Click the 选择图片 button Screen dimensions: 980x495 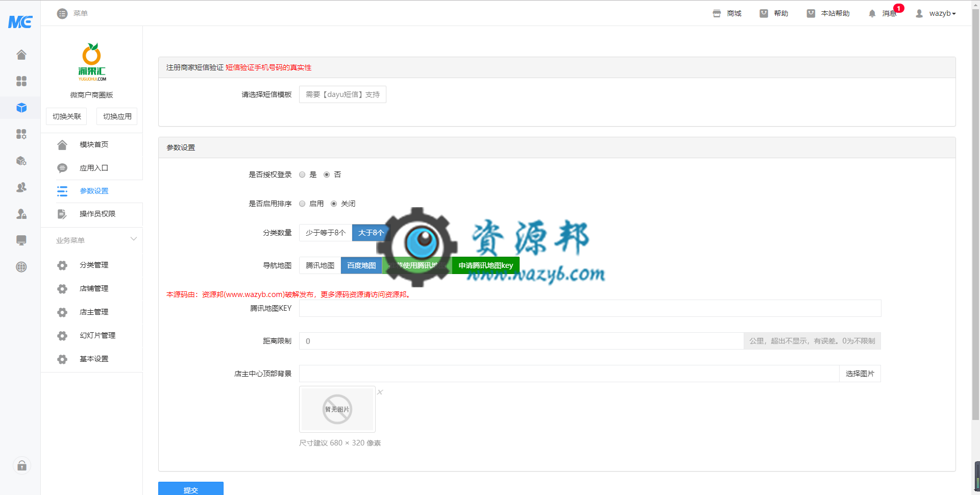(860, 374)
